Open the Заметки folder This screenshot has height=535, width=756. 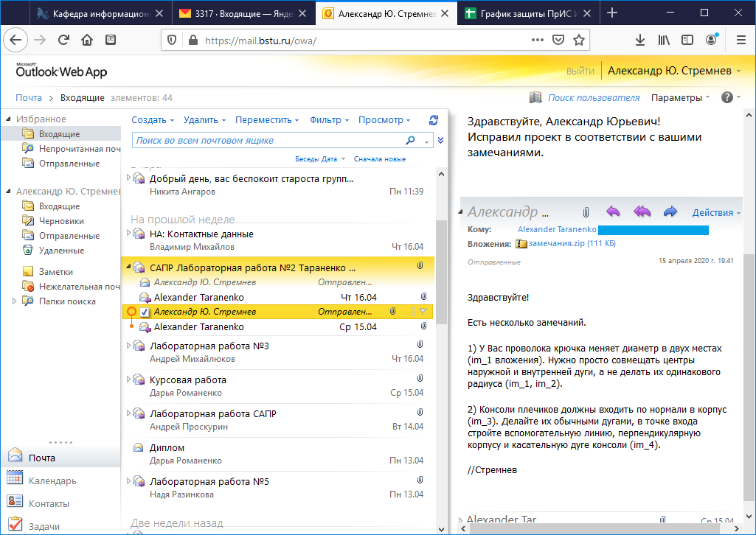pos(48,272)
